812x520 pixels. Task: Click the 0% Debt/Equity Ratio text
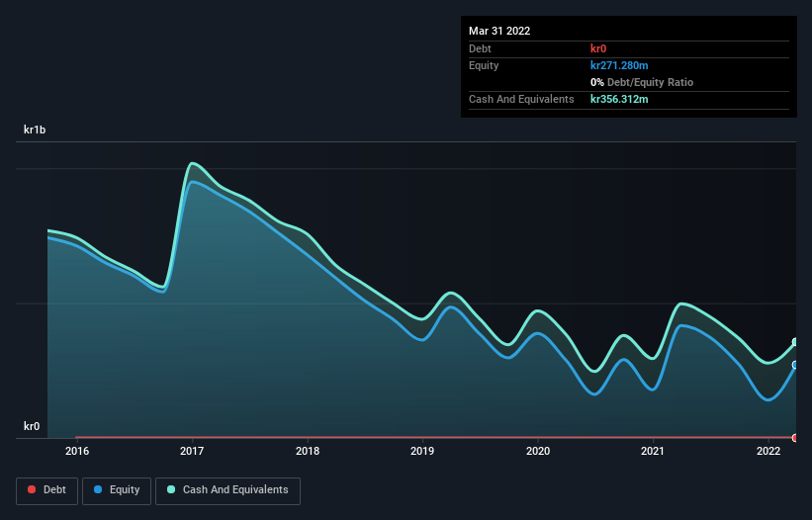pyautogui.click(x=642, y=82)
